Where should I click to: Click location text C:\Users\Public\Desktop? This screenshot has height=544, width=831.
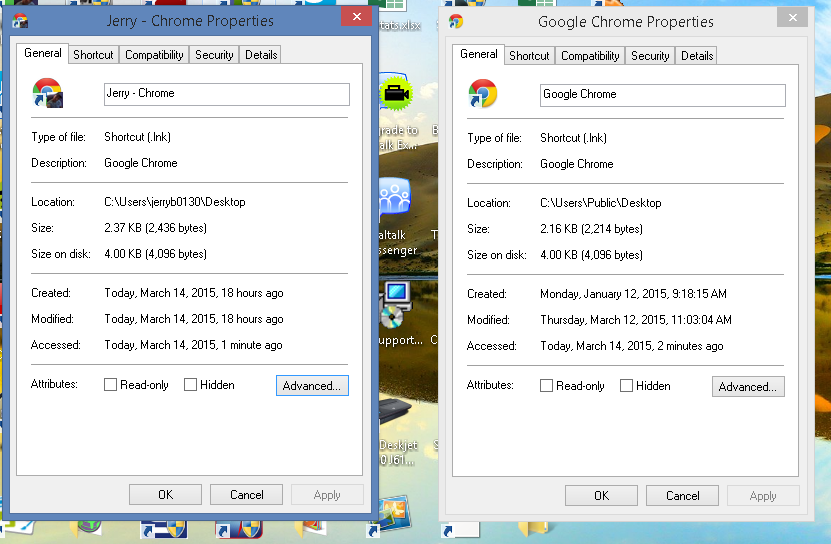pos(600,203)
